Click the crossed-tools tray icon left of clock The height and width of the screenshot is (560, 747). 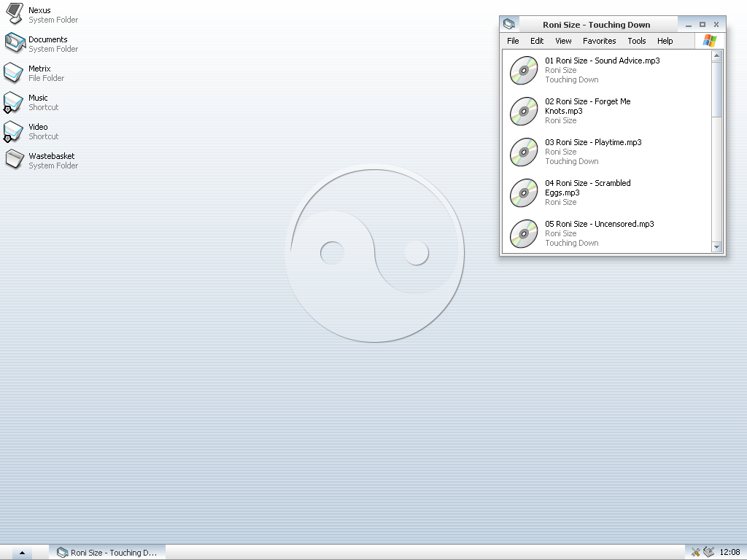[x=695, y=553]
